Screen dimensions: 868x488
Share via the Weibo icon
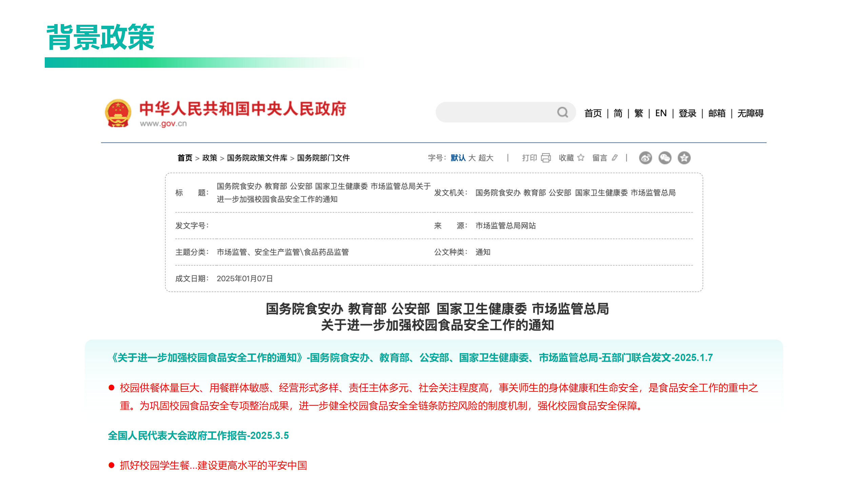pos(645,158)
